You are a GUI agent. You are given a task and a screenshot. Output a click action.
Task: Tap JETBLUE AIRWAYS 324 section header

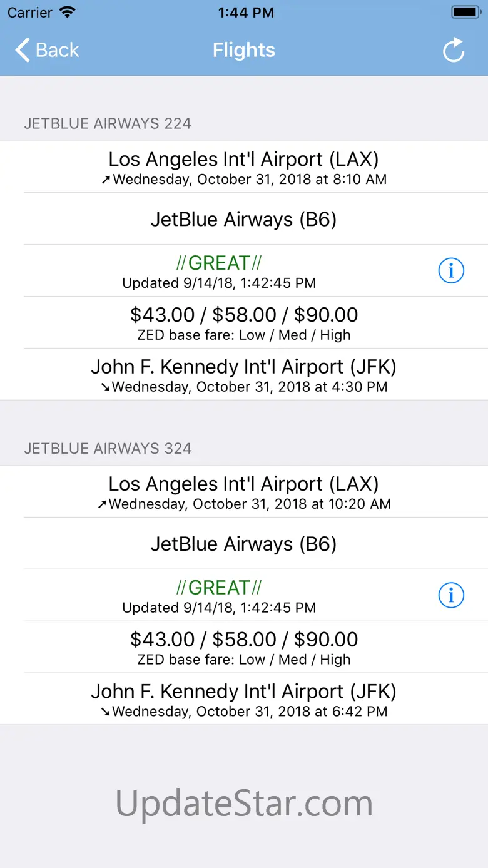[x=108, y=449]
